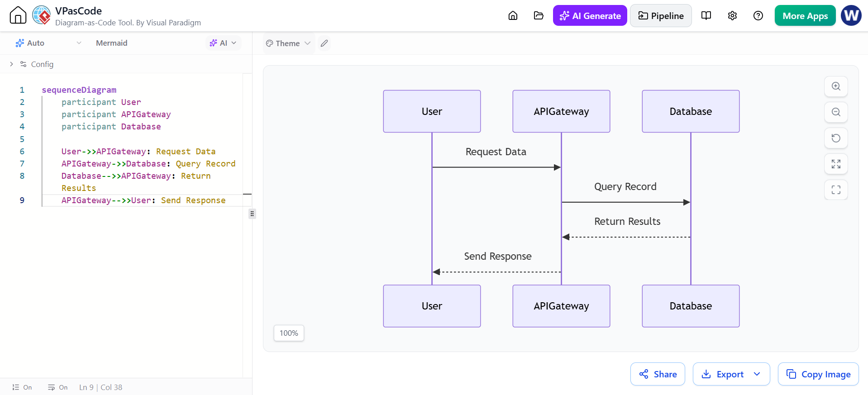Click code line APIGateway->>Database: Query Record
The image size is (868, 395).
(x=148, y=164)
